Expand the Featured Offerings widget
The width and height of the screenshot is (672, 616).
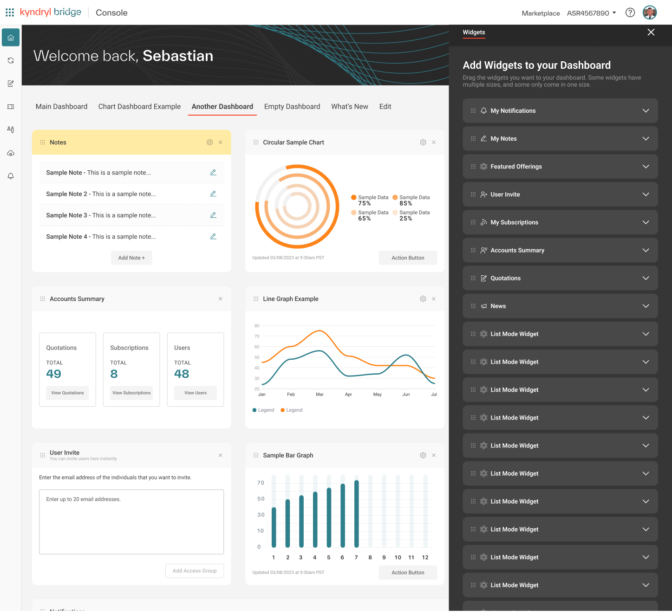[x=646, y=167]
